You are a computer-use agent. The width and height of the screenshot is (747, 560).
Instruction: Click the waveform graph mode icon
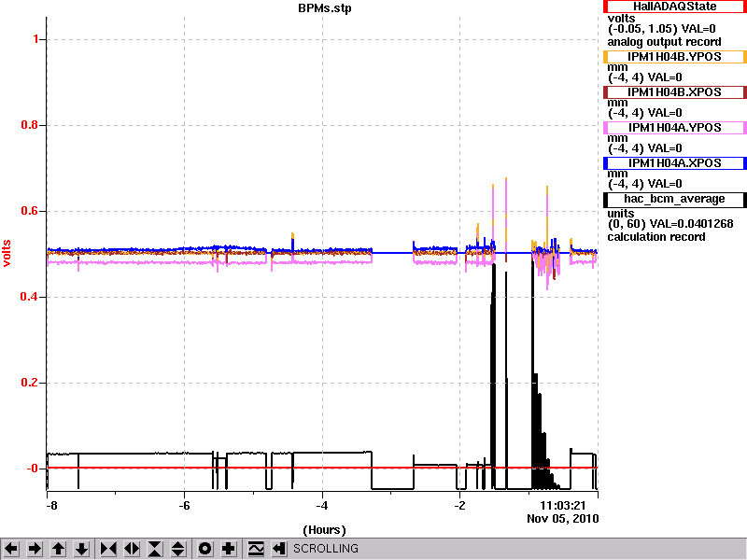coord(256,549)
